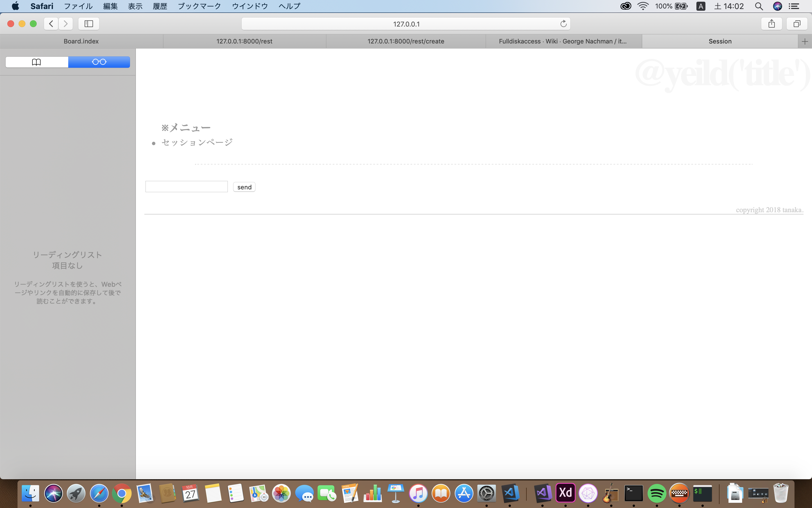Open Notification Center list icon

click(x=794, y=6)
